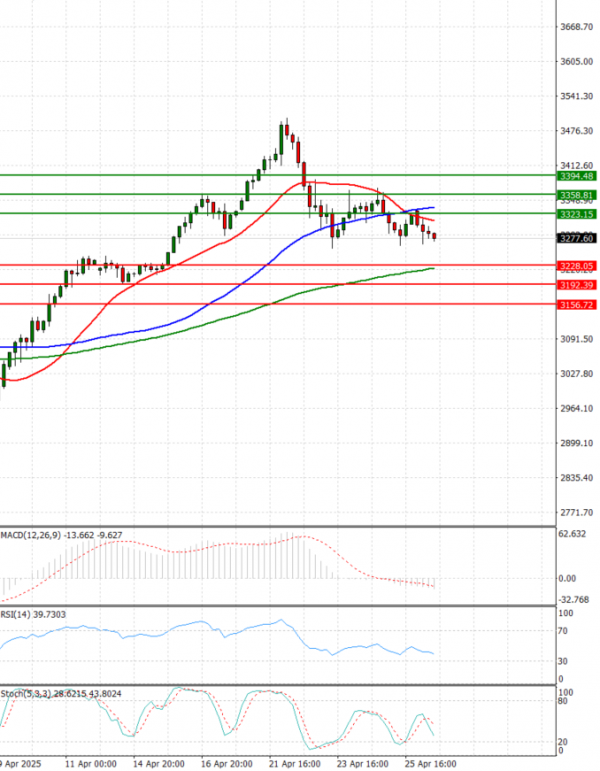
Task: Select the 3358.81 resistance level label
Action: tap(574, 194)
